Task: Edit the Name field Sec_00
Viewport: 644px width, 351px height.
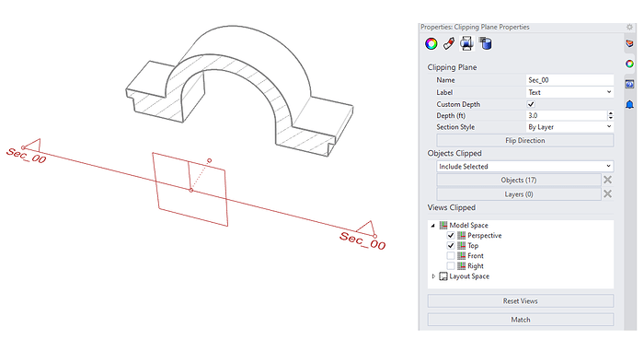Action: coord(569,80)
